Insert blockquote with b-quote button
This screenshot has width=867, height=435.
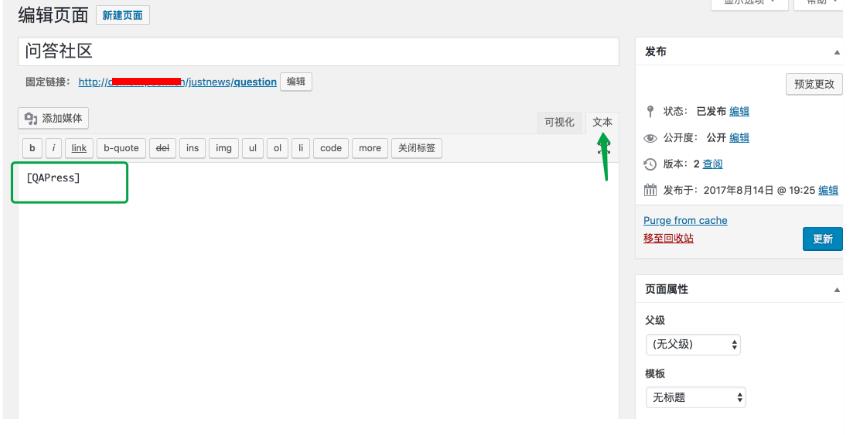click(121, 148)
